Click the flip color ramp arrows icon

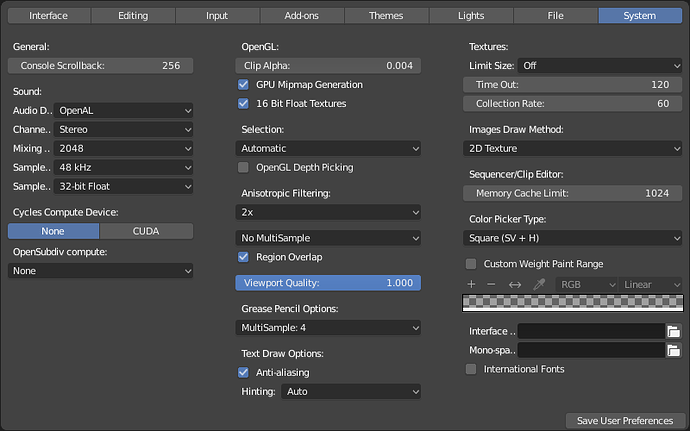click(515, 284)
